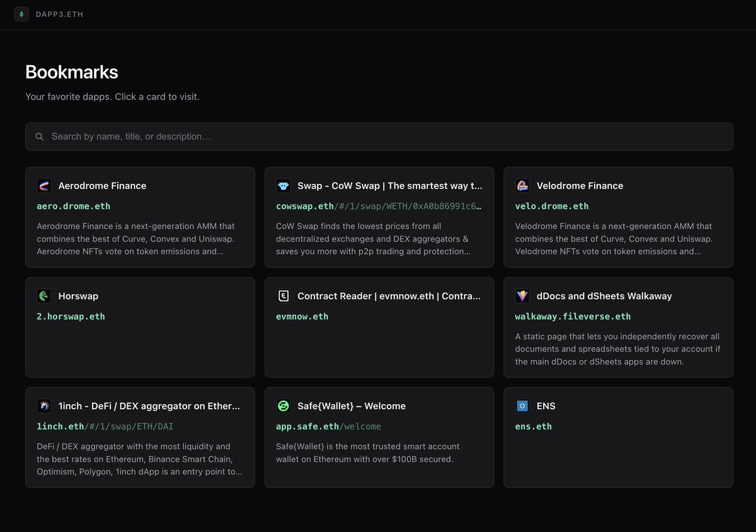Click the 1inch.eth swap ETH/DAI URL
Image resolution: width=756 pixels, height=532 pixels.
[105, 426]
